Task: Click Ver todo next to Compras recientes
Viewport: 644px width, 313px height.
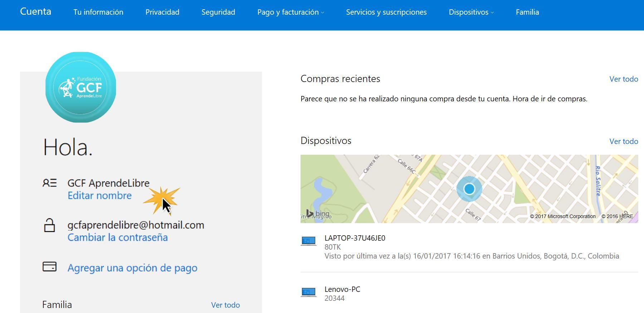Action: [x=624, y=79]
